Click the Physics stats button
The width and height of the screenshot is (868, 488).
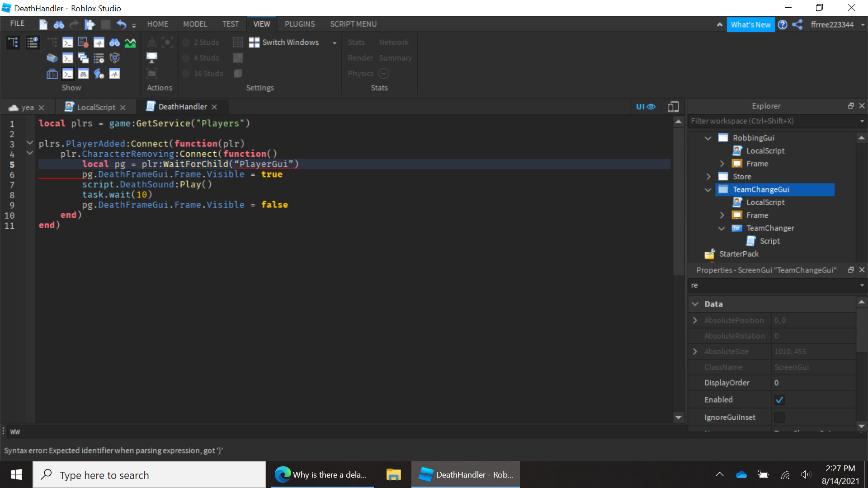[x=360, y=73]
